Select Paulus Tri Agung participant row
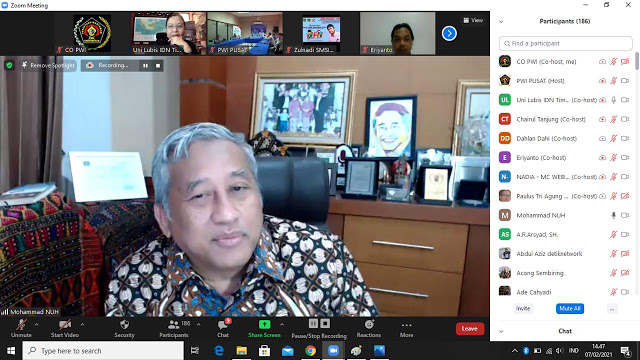 (565, 196)
